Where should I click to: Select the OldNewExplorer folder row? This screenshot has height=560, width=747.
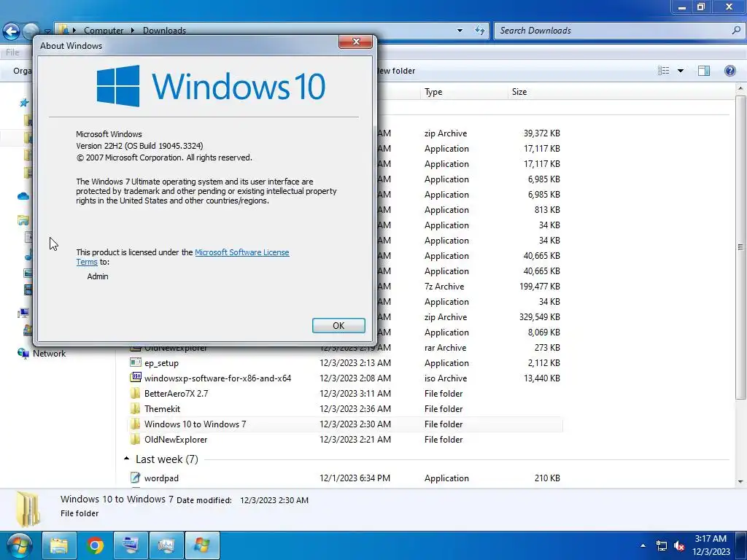[x=346, y=439]
